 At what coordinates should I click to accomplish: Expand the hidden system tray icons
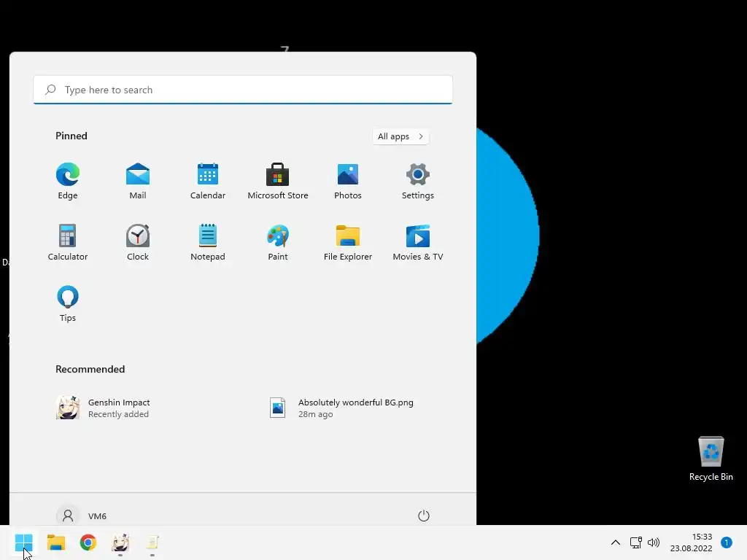[x=616, y=542]
